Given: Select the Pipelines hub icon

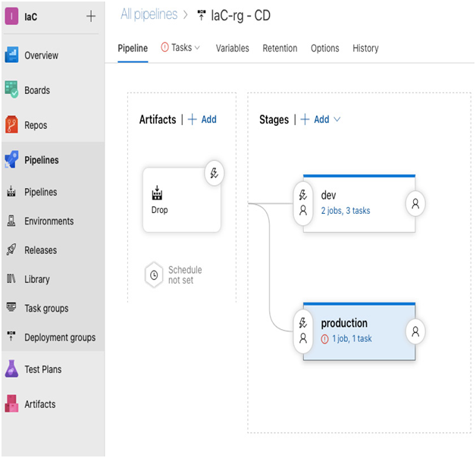Looking at the screenshot, I should click(11, 159).
